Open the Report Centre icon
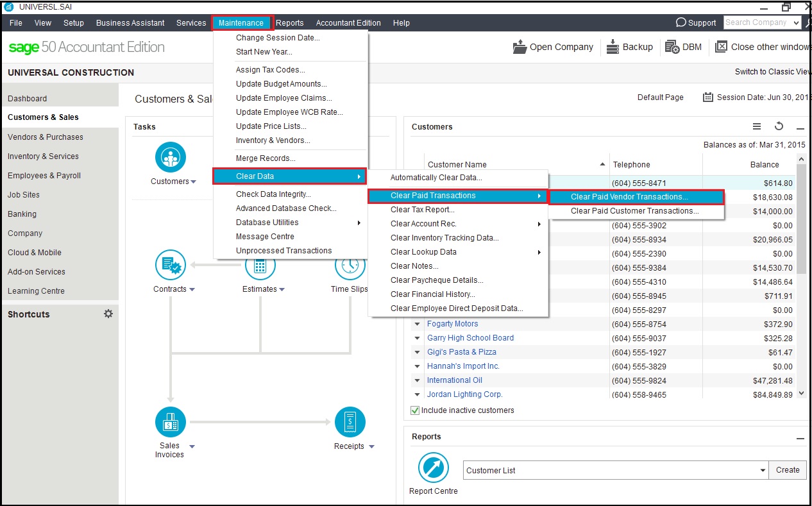Viewport: 812px width, 506px height. pos(434,468)
